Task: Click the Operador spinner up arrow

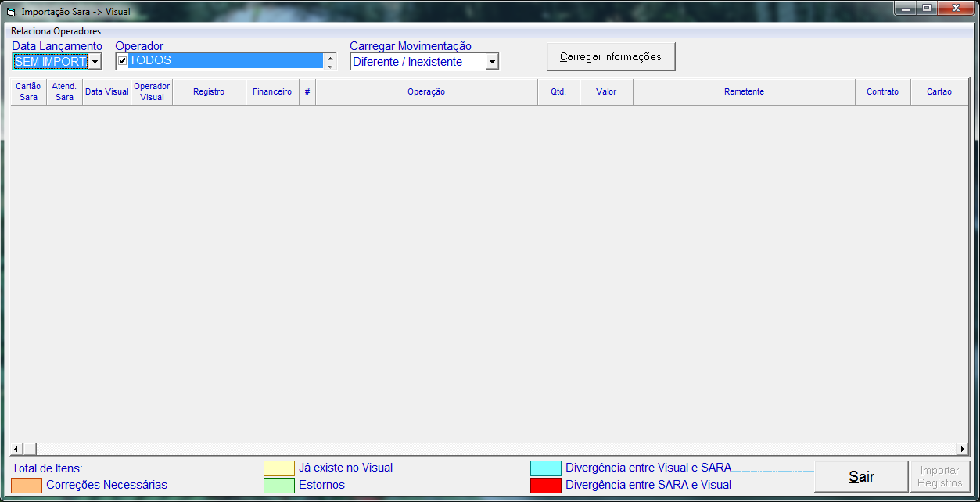Action: [x=330, y=57]
